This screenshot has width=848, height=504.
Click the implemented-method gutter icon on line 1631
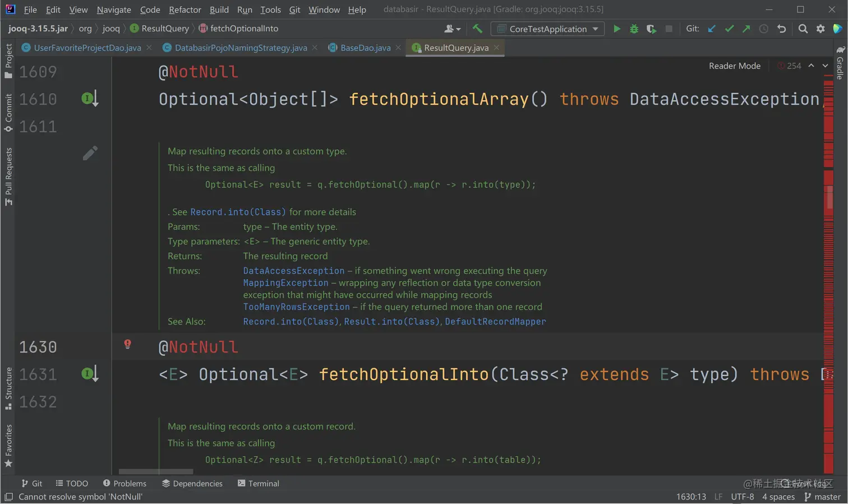(x=90, y=374)
